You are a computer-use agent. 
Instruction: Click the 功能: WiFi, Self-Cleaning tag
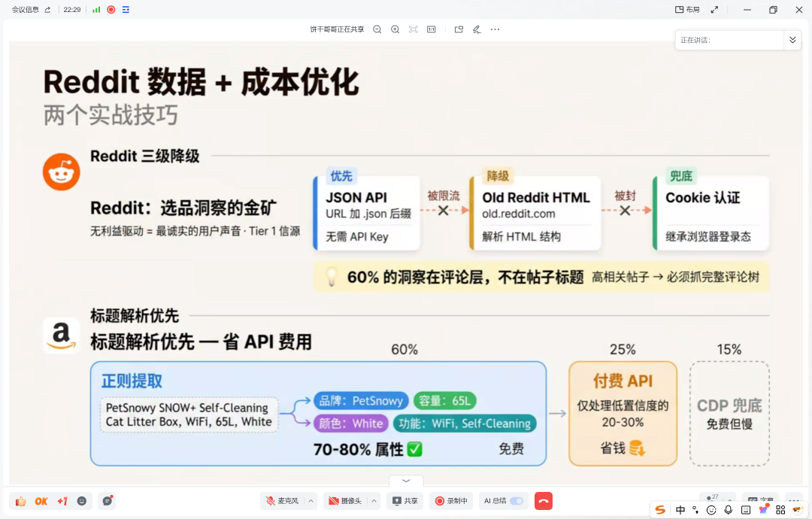pos(465,423)
